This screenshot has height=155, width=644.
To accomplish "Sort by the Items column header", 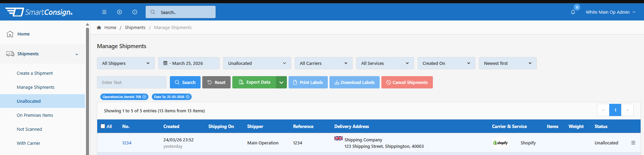I will coord(553,126).
